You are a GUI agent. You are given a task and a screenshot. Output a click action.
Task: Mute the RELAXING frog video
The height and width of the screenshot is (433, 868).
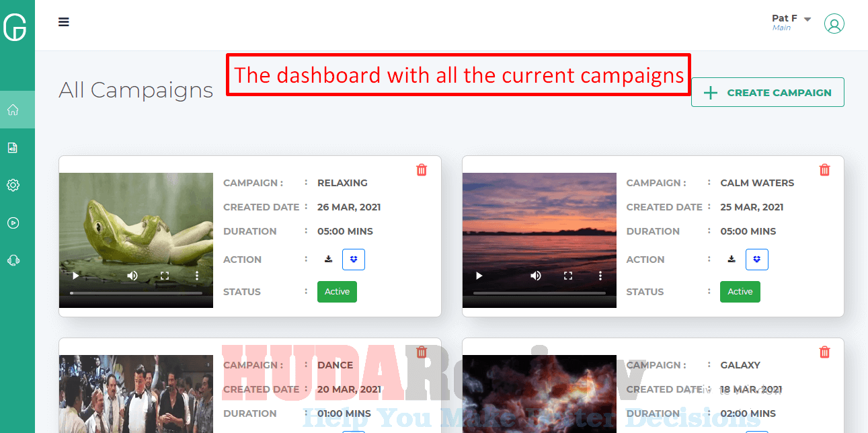click(x=132, y=276)
